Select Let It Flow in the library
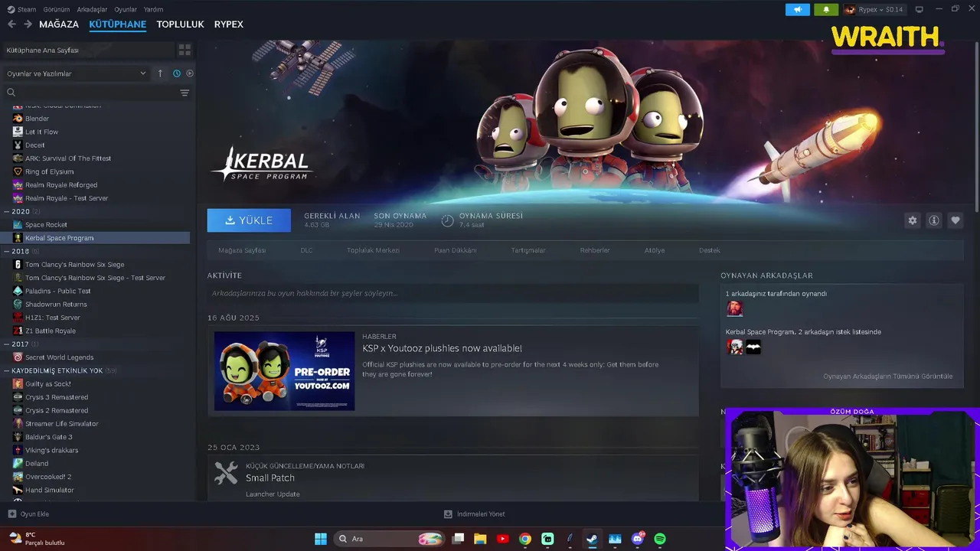 [41, 132]
